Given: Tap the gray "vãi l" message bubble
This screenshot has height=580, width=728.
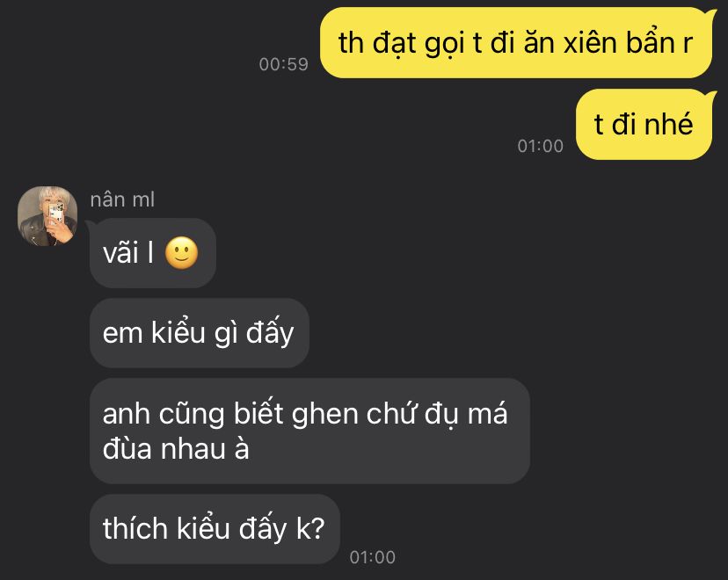Looking at the screenshot, I should [x=153, y=253].
